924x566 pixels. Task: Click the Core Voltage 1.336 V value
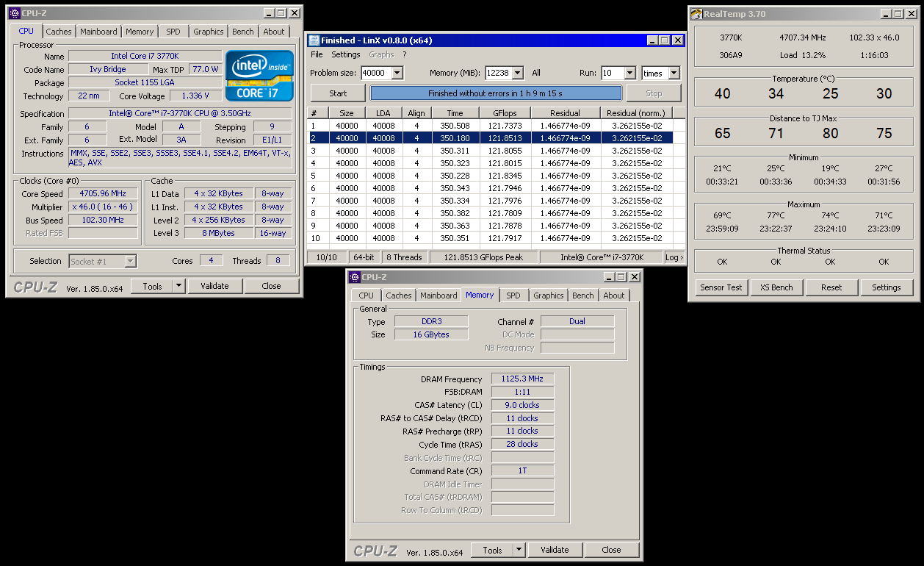coord(195,96)
